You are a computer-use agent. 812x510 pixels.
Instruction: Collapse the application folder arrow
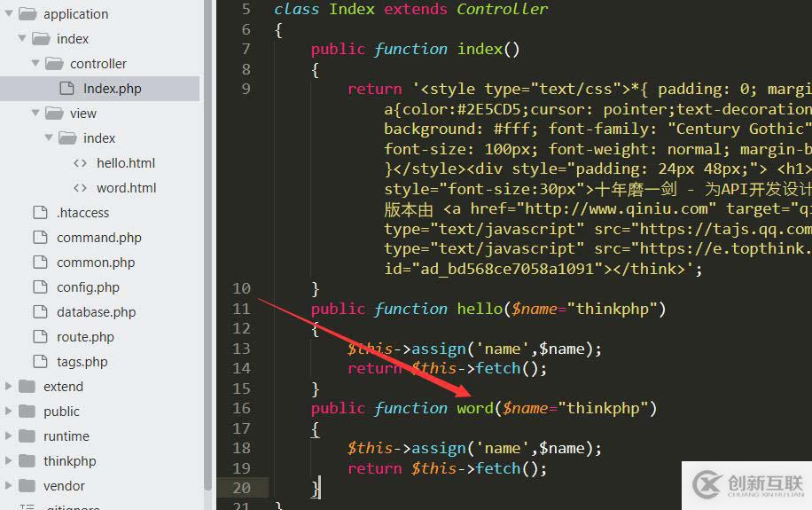pyautogui.click(x=8, y=13)
